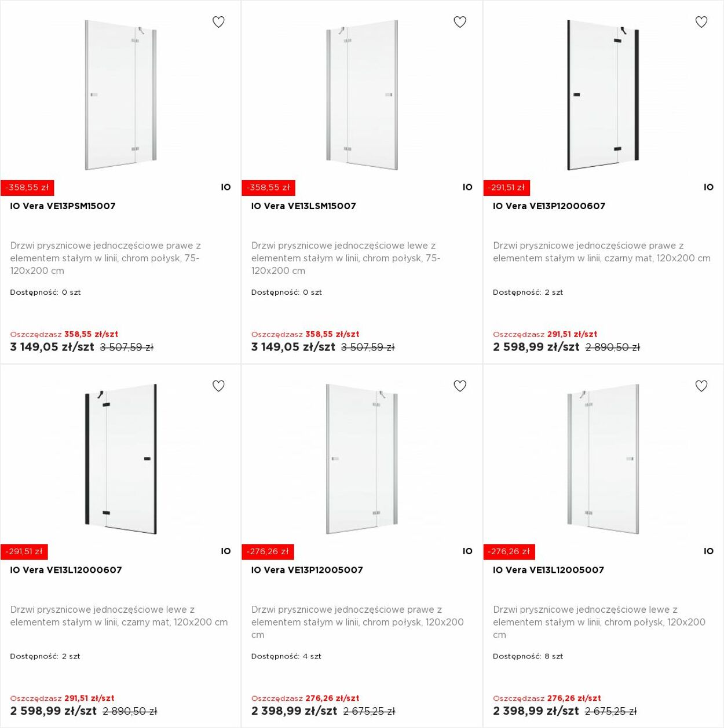724x728 pixels.
Task: Open IO Vera VE13L12005007 product title
Action: click(549, 570)
